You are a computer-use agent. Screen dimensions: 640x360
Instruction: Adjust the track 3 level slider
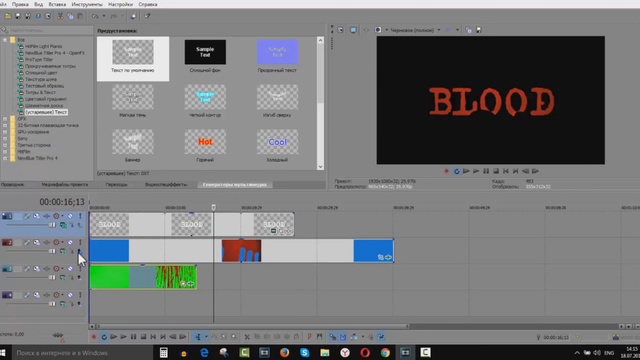(52, 278)
